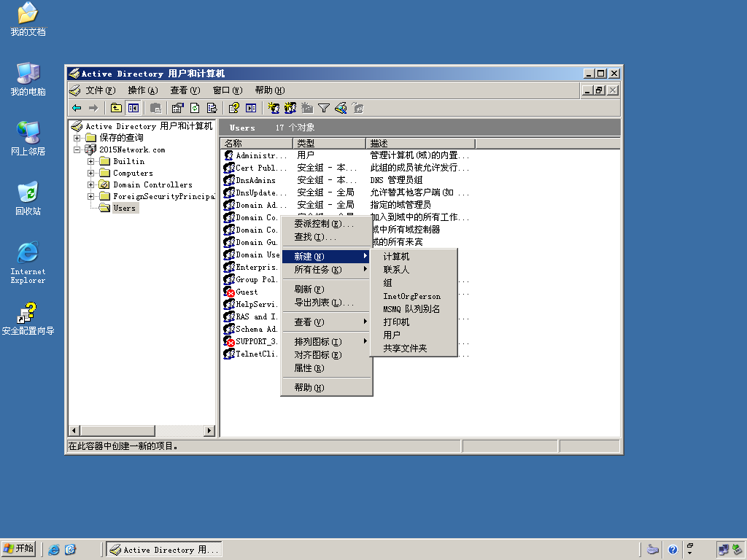Expand the Builtin tree node
The width and height of the screenshot is (747, 560).
tap(90, 161)
